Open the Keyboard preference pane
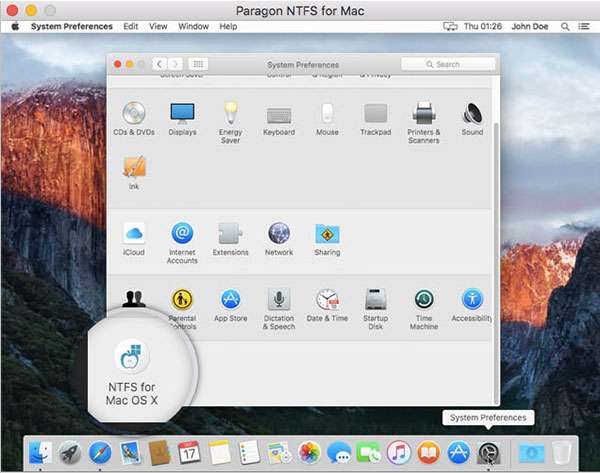The height and width of the screenshot is (473, 600). (x=279, y=119)
